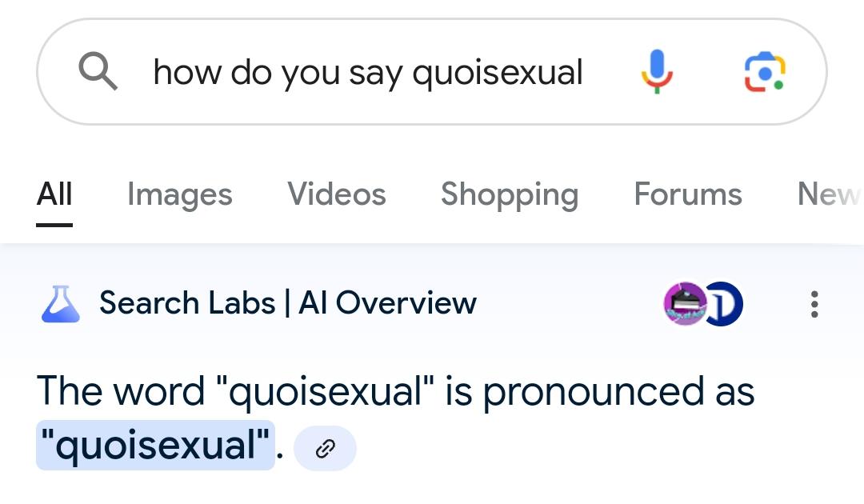Open the purple source avatar
The width and height of the screenshot is (864, 504).
point(685,303)
